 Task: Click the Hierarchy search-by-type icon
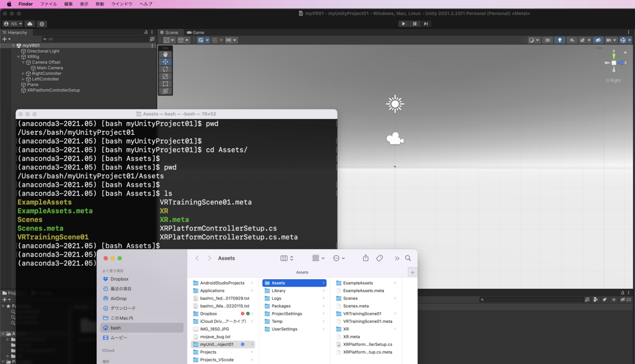(x=152, y=39)
